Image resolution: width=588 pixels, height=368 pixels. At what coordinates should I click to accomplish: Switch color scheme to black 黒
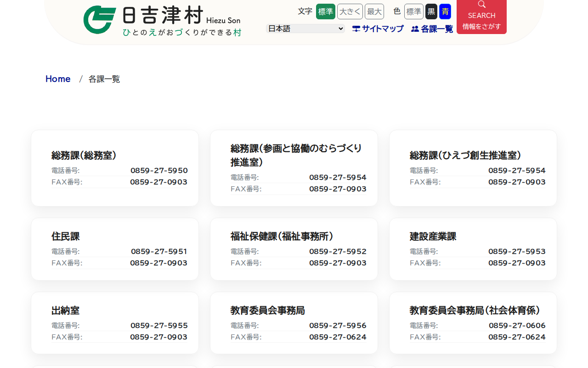coord(431,11)
